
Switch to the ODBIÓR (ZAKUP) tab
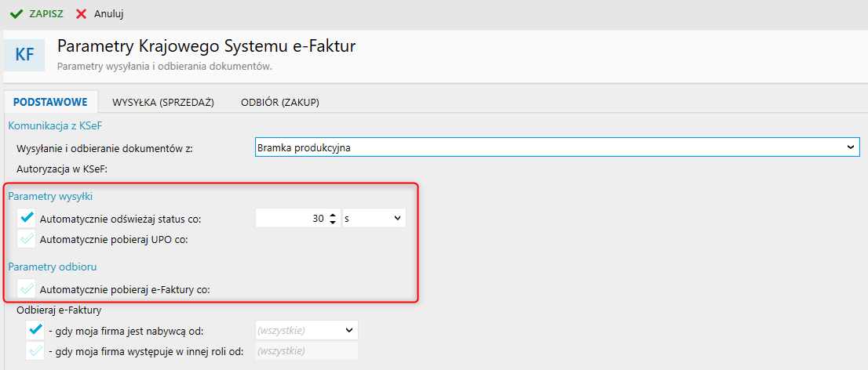[280, 102]
